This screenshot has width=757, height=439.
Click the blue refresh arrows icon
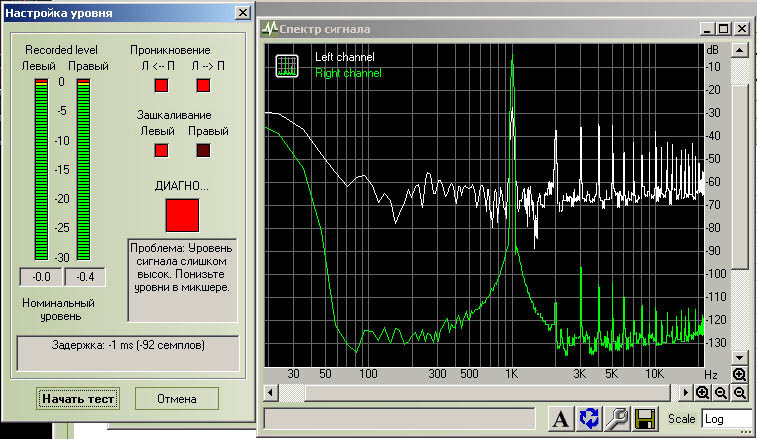point(589,419)
